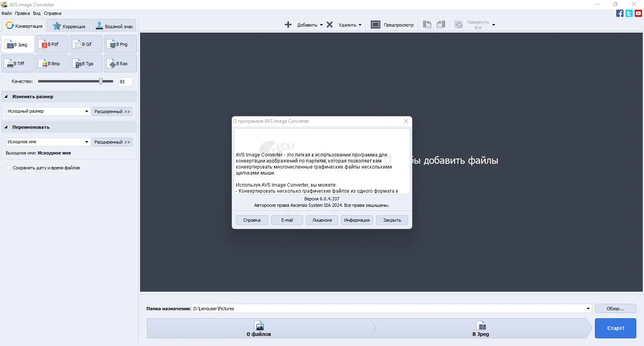Open the Правка menu

[22, 13]
